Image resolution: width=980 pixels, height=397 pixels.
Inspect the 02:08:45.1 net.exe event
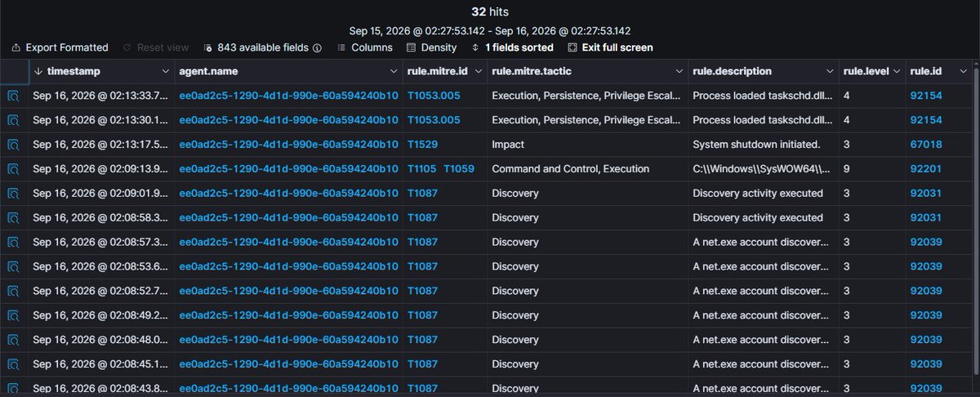point(14,364)
